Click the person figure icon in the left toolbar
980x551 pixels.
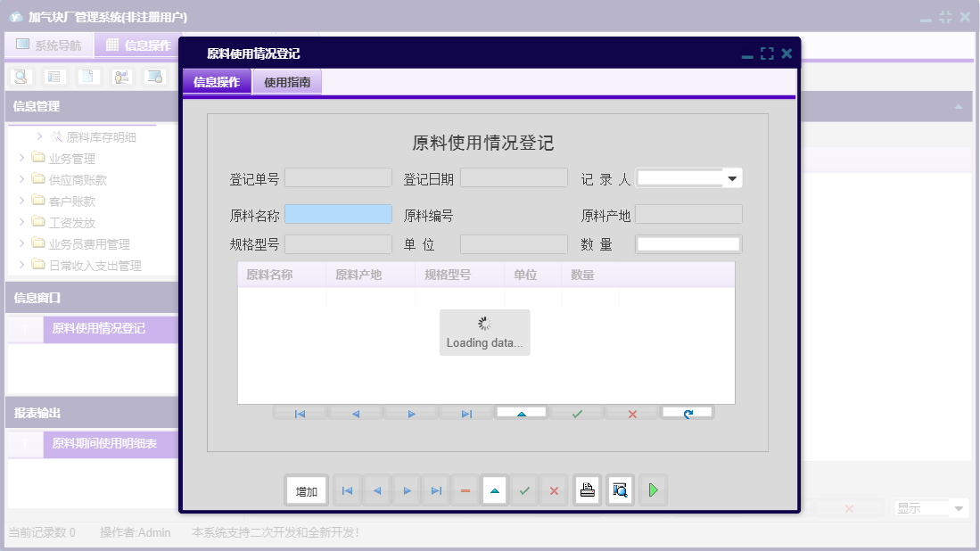click(121, 77)
